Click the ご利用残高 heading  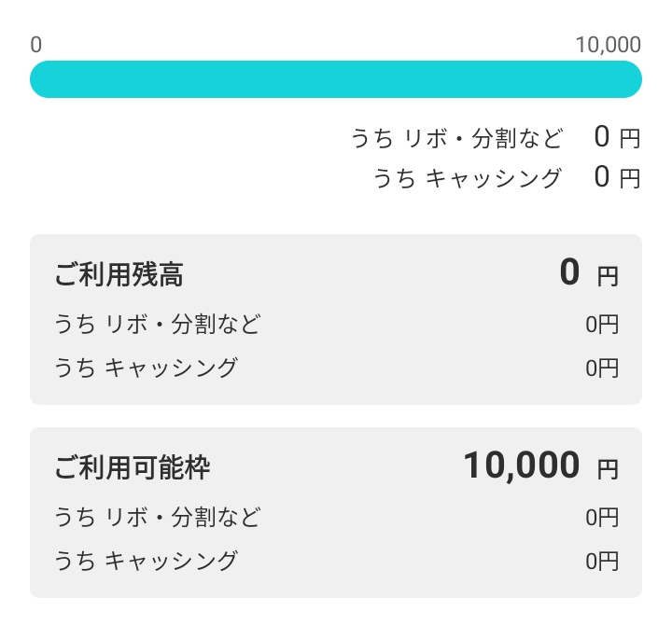[119, 274]
